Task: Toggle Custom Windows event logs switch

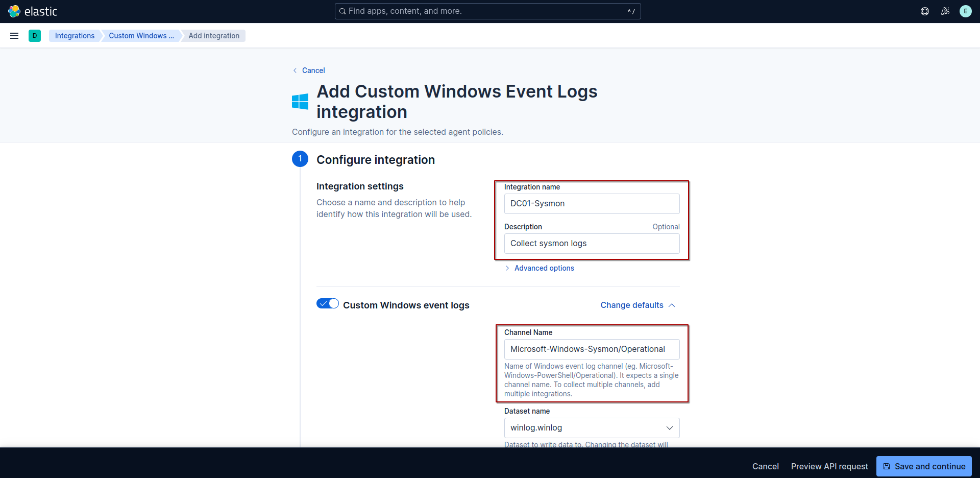Action: tap(328, 304)
